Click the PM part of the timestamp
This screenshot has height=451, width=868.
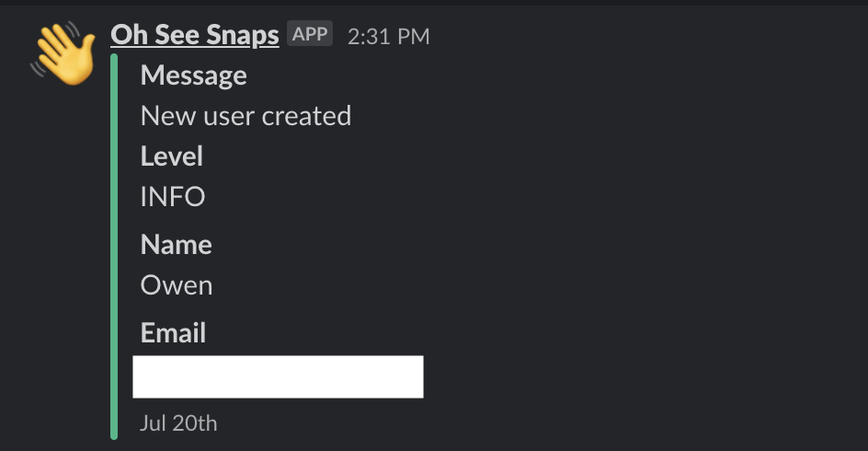[414, 37]
